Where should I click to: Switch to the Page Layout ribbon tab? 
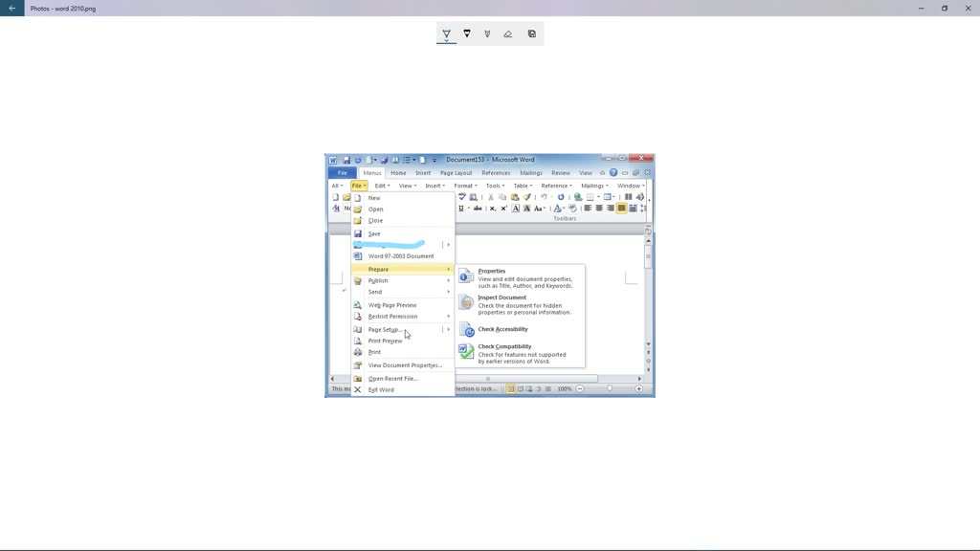click(457, 172)
